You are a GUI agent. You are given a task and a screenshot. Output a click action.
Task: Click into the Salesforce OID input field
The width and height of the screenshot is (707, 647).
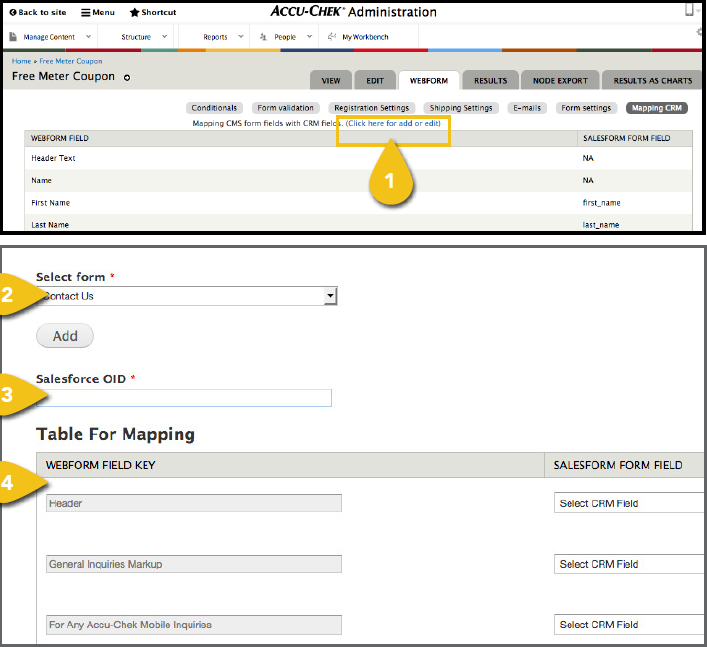(x=184, y=398)
